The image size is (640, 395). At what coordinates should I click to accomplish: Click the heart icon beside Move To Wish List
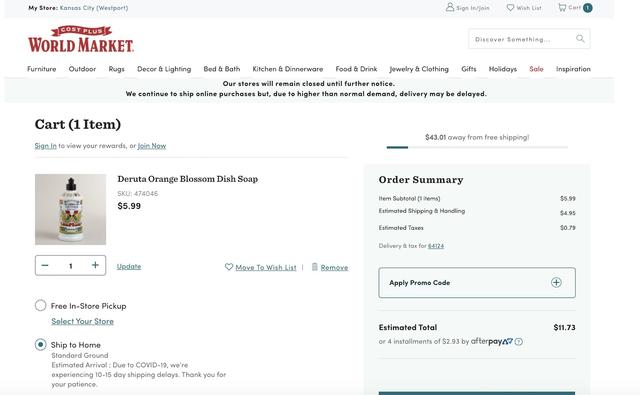(229, 267)
